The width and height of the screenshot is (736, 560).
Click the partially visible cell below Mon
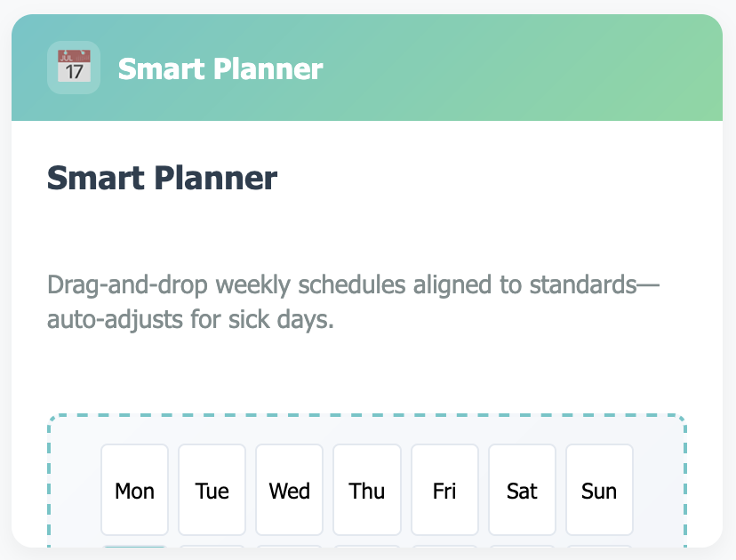(x=134, y=551)
